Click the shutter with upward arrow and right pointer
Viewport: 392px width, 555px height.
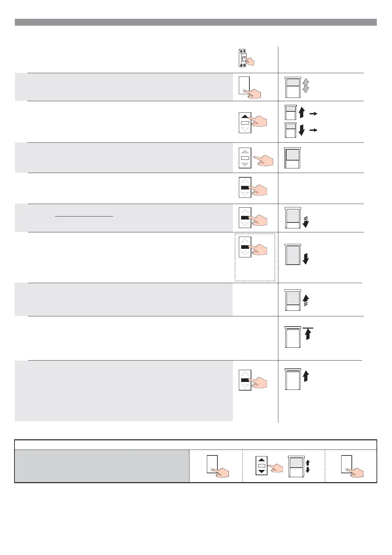tap(301, 112)
